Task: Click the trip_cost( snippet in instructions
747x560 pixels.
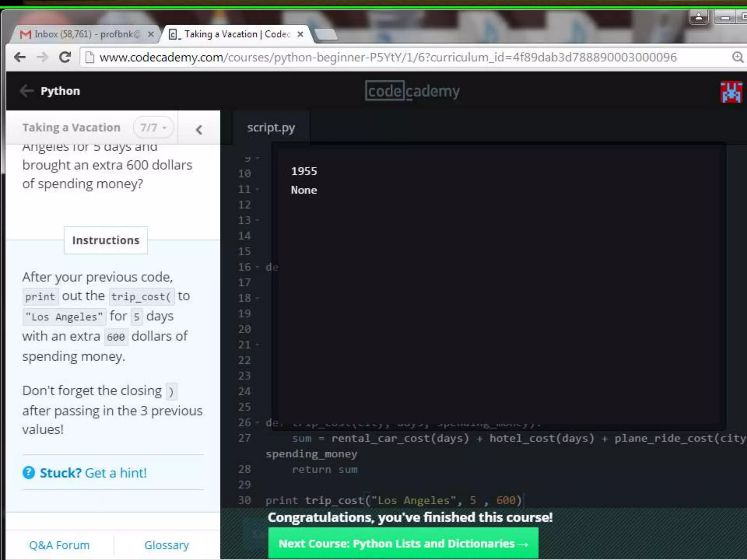Action: [x=141, y=297]
